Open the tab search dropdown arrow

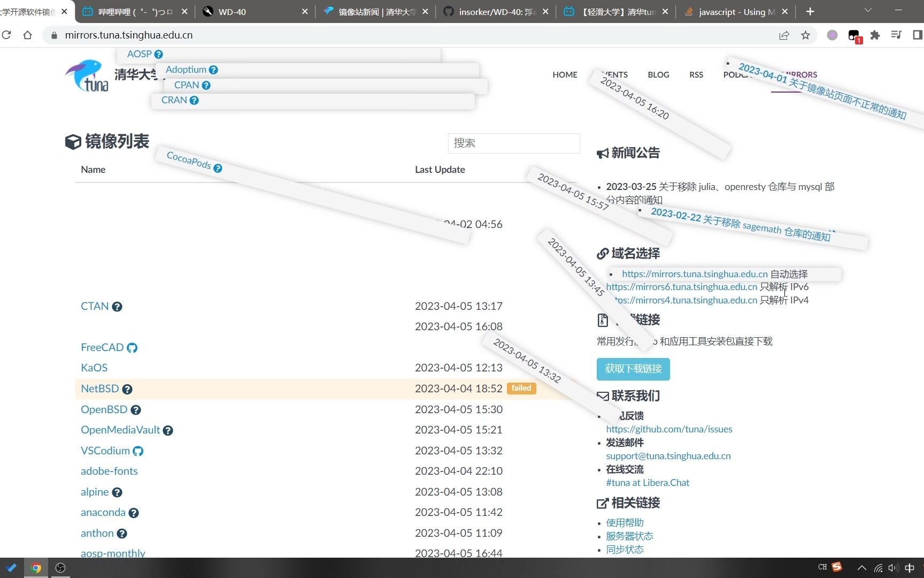click(x=868, y=11)
